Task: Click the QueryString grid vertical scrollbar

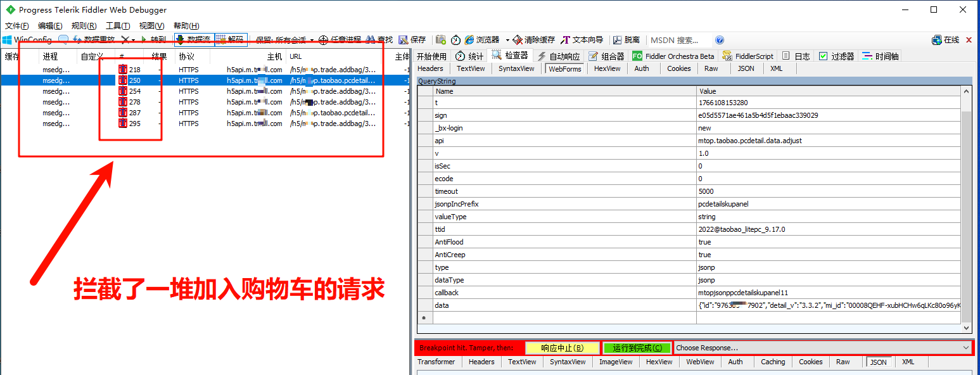Action: [x=966, y=209]
